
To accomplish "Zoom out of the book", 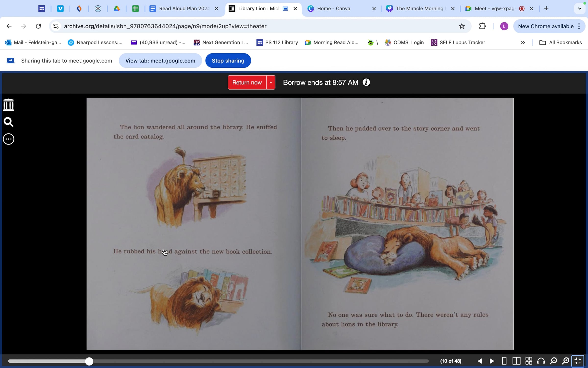I will point(553,361).
